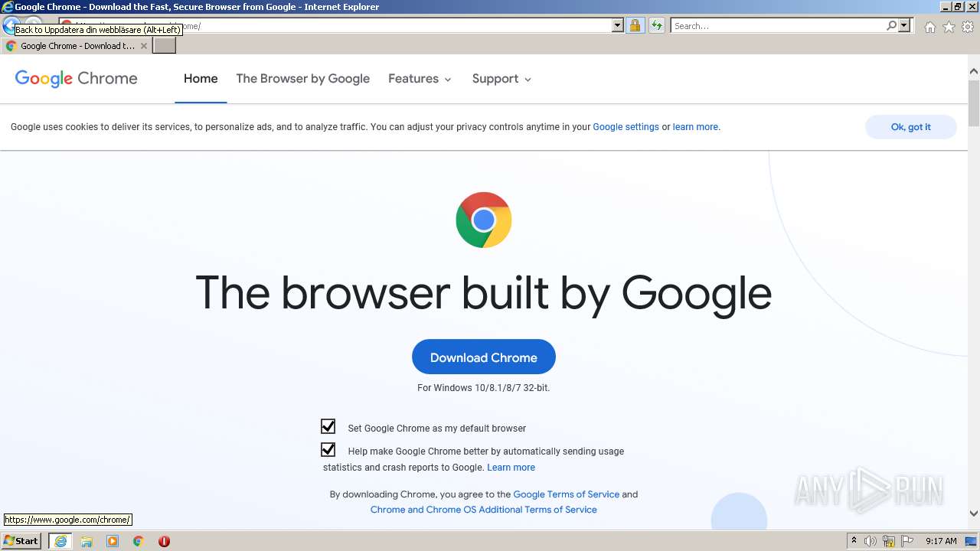This screenshot has width=980, height=551.
Task: Click into the IE Search box
Action: pos(778,25)
